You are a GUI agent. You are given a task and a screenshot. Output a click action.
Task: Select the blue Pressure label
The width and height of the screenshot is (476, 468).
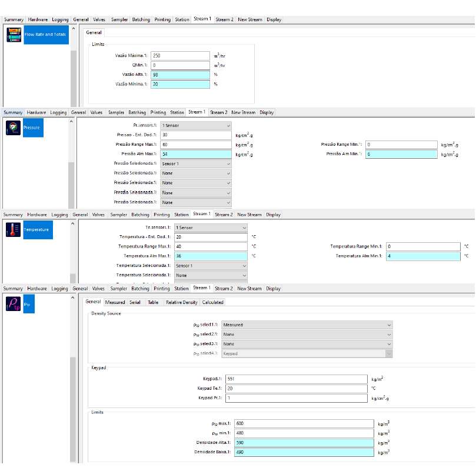[x=33, y=128]
